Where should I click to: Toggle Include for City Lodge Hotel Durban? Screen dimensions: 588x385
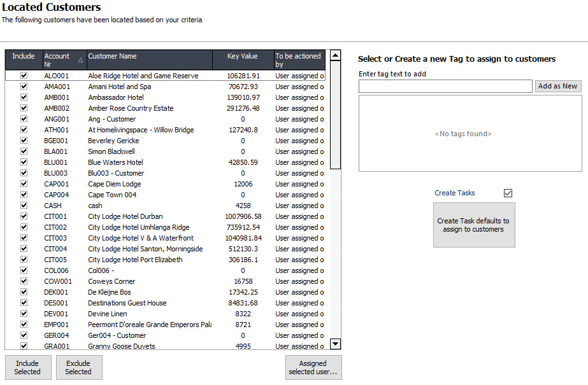24,216
